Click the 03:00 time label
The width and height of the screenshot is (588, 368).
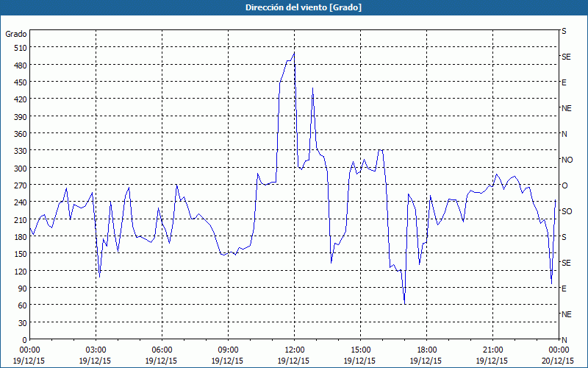(95, 350)
